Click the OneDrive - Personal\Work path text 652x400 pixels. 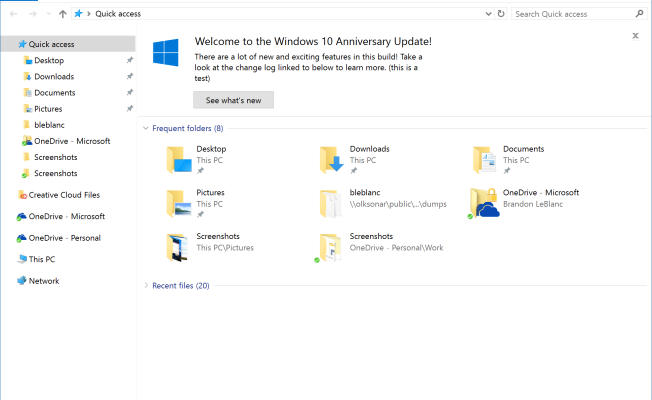pyautogui.click(x=396, y=248)
